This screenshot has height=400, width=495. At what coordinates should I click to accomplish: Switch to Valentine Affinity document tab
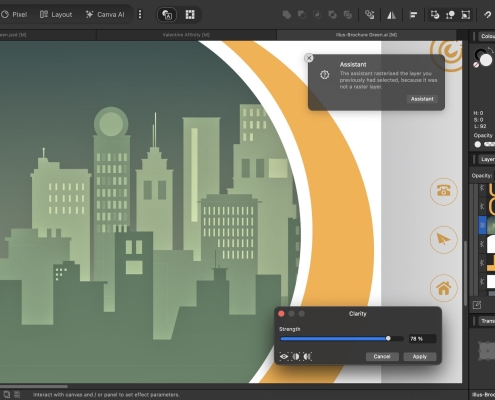(x=186, y=35)
